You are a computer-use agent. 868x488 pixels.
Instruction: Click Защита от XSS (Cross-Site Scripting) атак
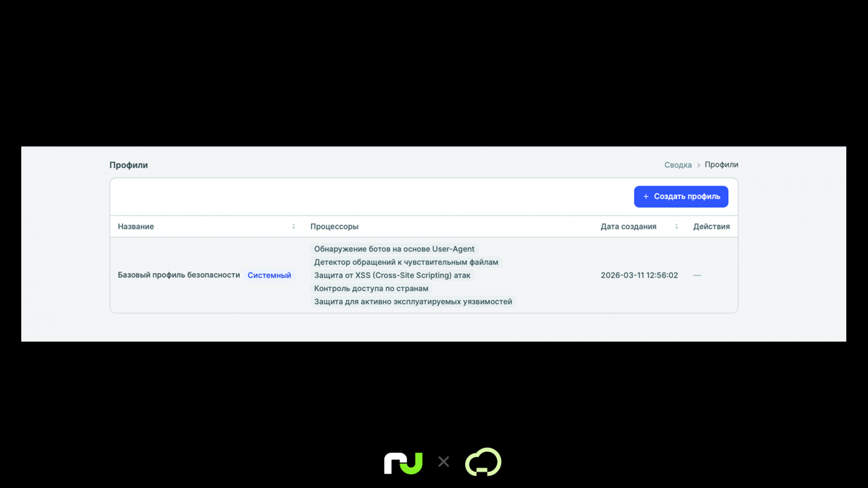point(392,275)
